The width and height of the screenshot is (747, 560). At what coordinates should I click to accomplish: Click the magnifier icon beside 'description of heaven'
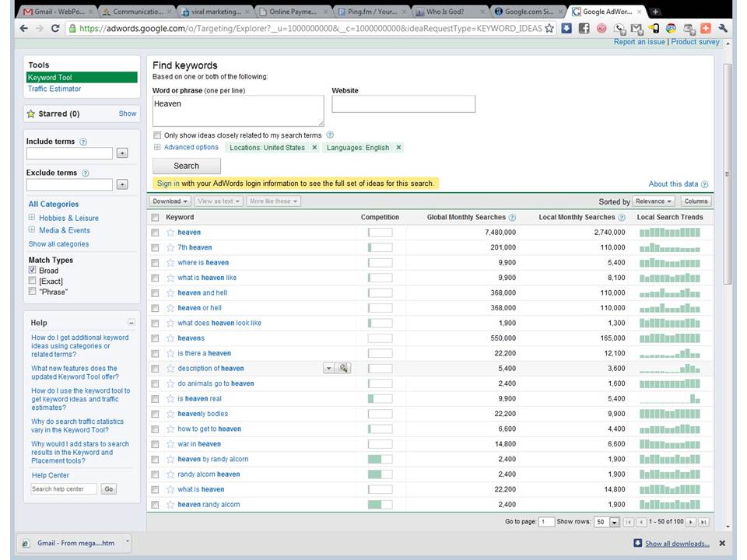pos(343,368)
